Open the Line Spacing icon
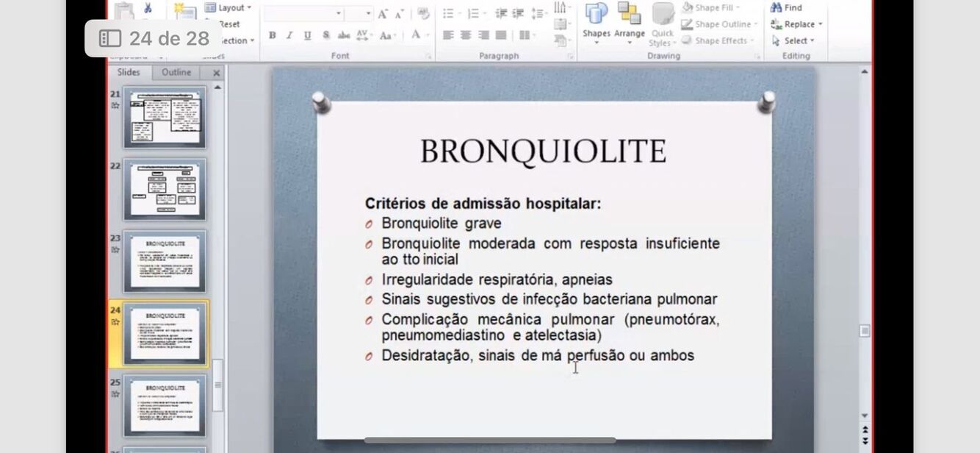This screenshot has height=453, width=980. (538, 13)
